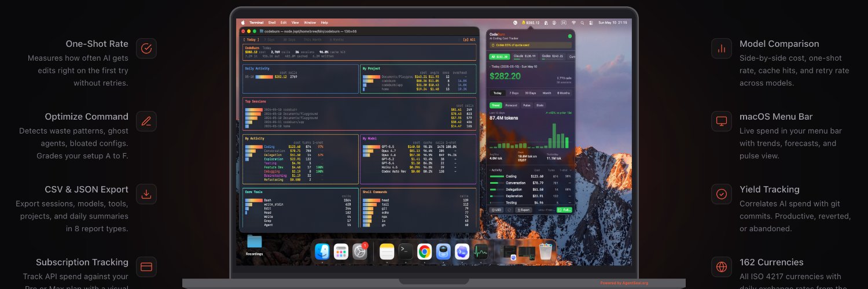Collapse the Activity section in the popover
Viewport: 868px width, 289px height.
point(496,170)
